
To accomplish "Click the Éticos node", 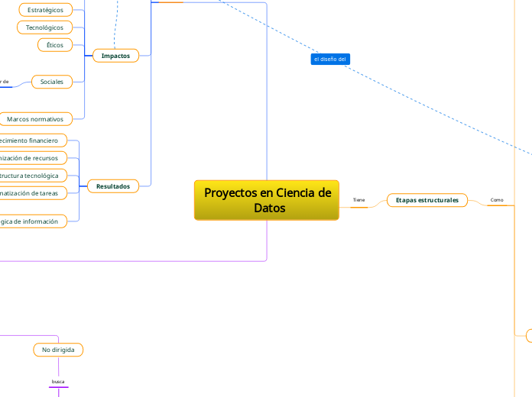I will point(55,45).
